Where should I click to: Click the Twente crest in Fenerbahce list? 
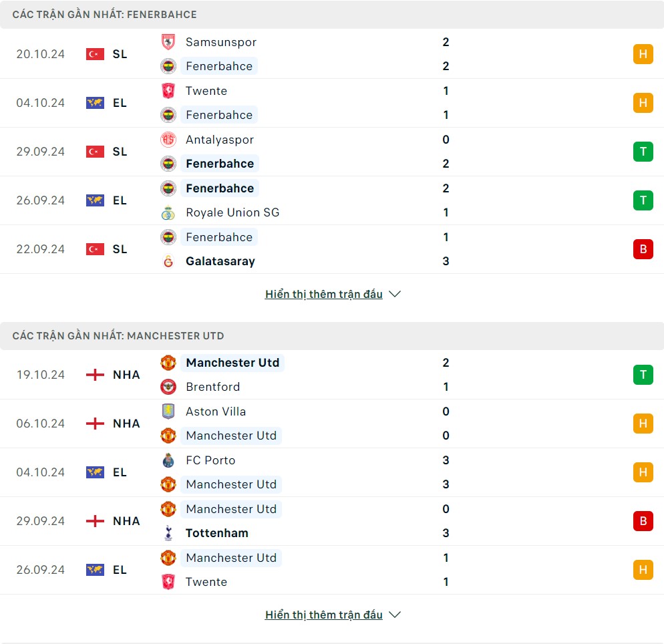coord(168,91)
